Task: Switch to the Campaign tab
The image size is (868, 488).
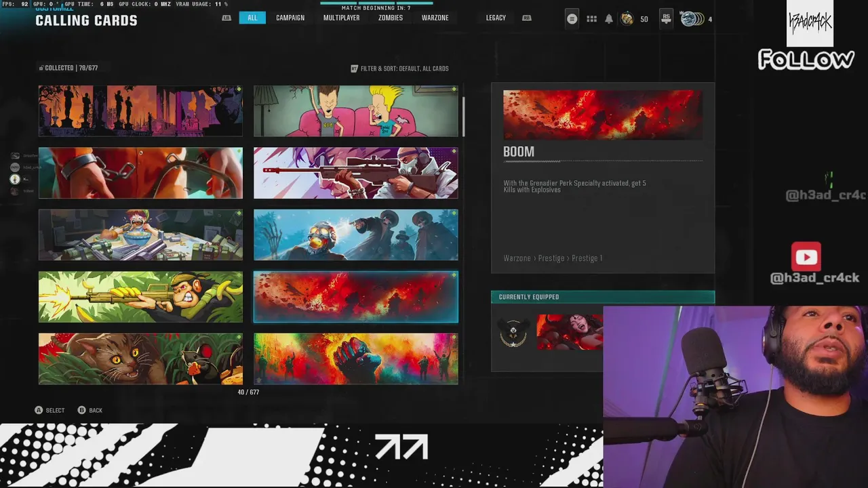Action: coord(290,18)
